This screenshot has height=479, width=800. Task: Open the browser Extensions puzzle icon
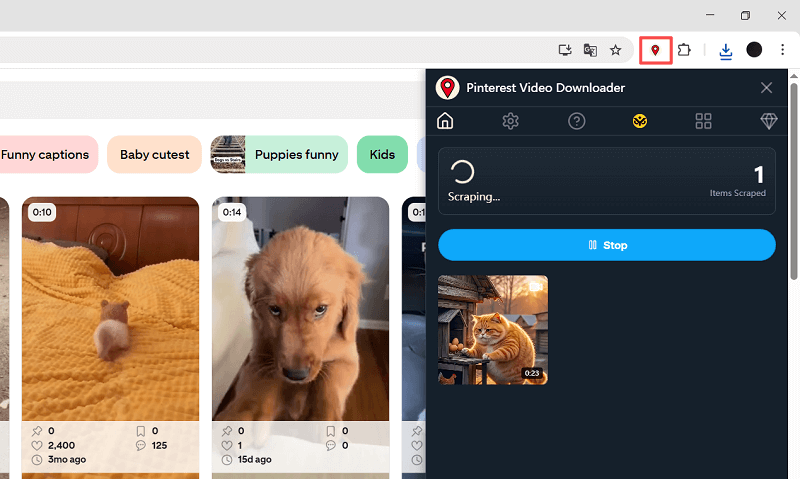click(x=684, y=50)
